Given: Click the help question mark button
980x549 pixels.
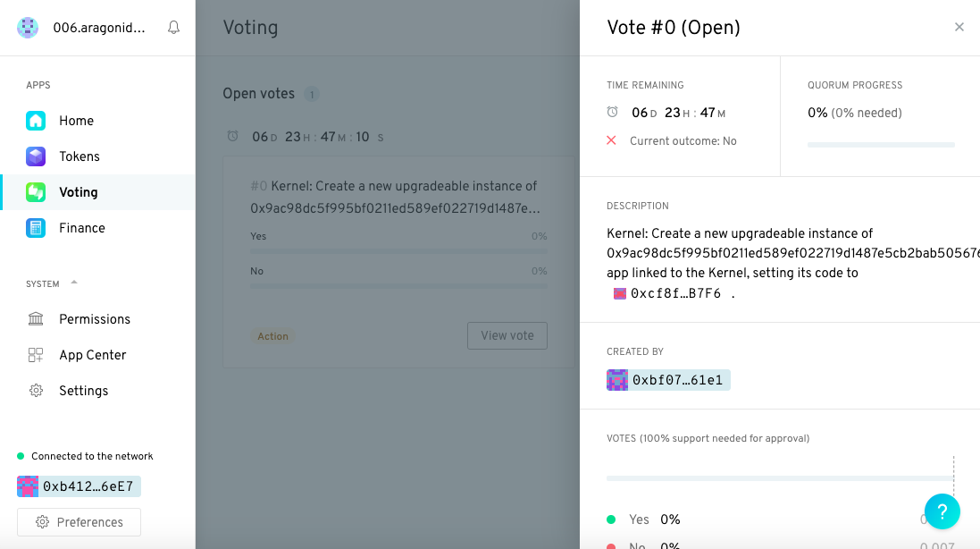Looking at the screenshot, I should (x=942, y=511).
